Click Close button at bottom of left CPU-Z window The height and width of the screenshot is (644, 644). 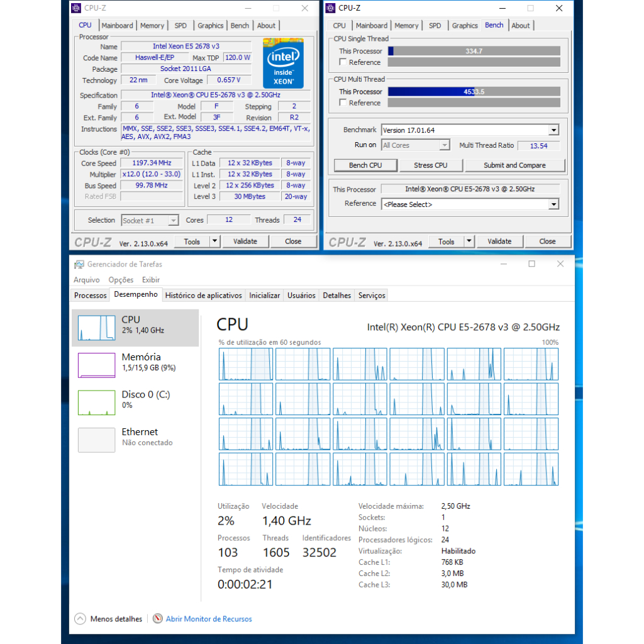(293, 241)
